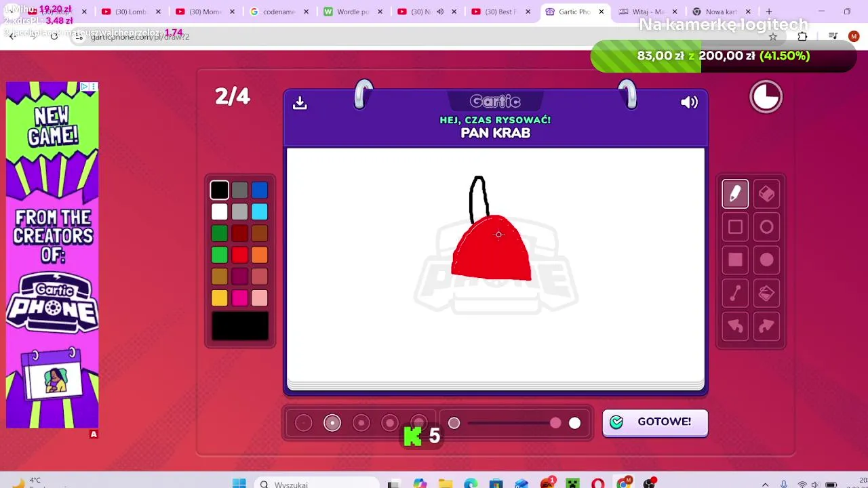Redo the undone drawing stroke
868x488 pixels.
tap(766, 326)
